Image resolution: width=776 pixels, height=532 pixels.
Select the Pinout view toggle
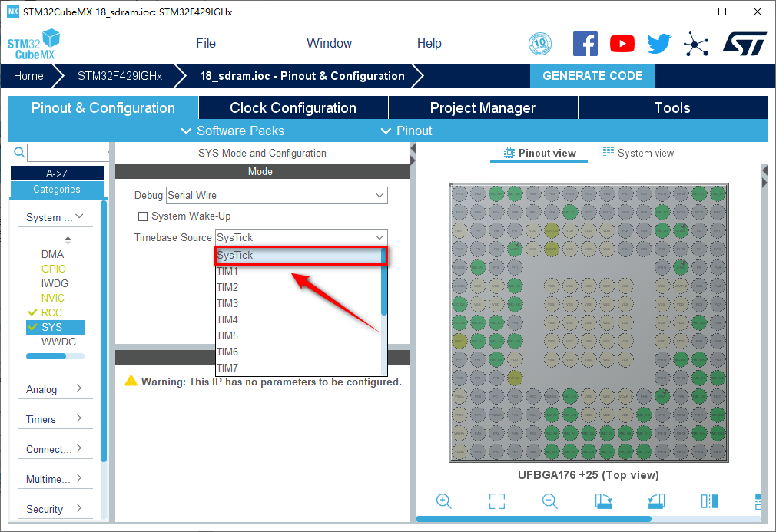(x=539, y=153)
